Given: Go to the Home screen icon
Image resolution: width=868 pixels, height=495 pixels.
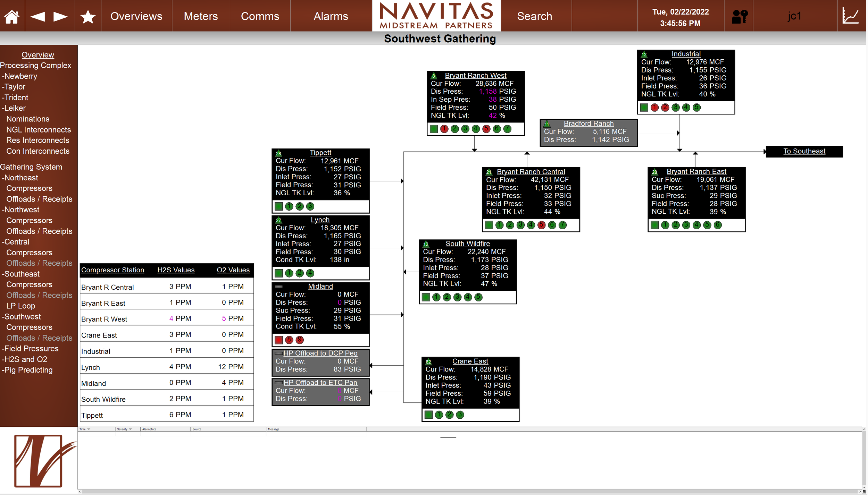Looking at the screenshot, I should [12, 16].
